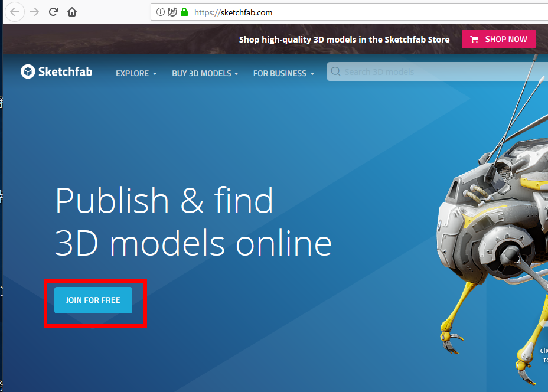Screen dimensions: 548x392
Task: Reload the page with the refresh icon
Action: [53, 12]
